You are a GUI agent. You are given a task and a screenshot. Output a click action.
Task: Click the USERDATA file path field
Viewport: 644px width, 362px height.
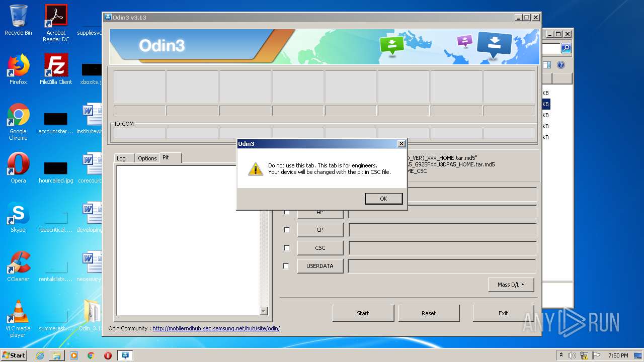click(x=442, y=266)
